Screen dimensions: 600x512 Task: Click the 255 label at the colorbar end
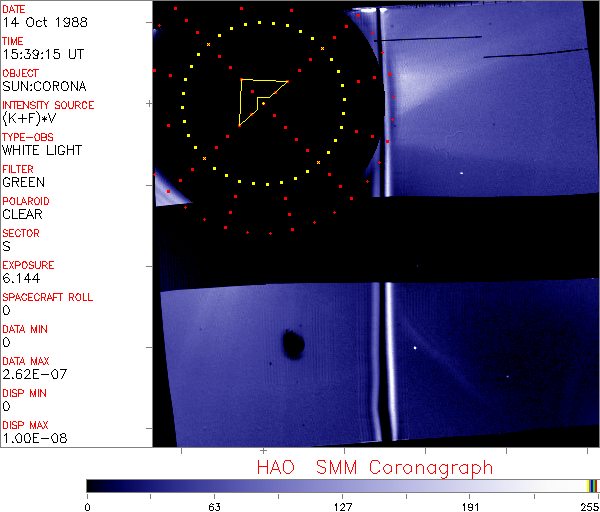tap(589, 505)
